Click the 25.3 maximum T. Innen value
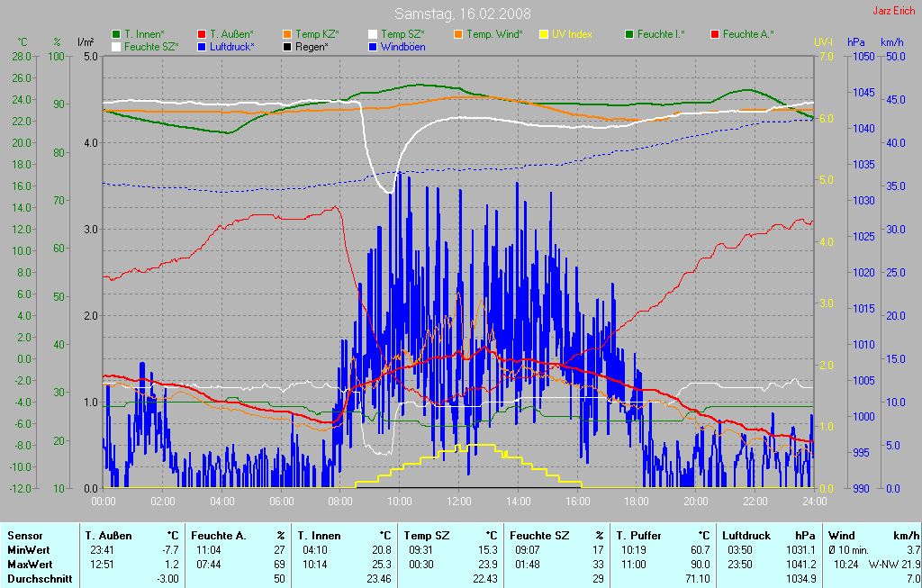 coord(382,565)
